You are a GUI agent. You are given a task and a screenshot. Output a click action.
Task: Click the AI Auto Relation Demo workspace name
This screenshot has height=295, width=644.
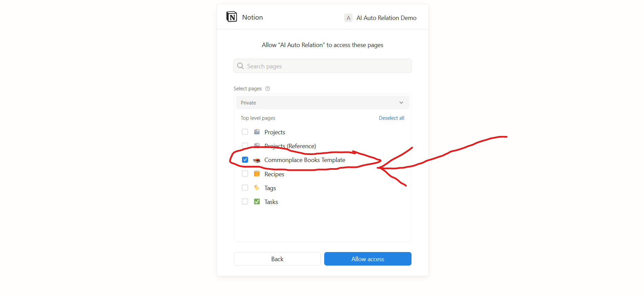tap(386, 18)
